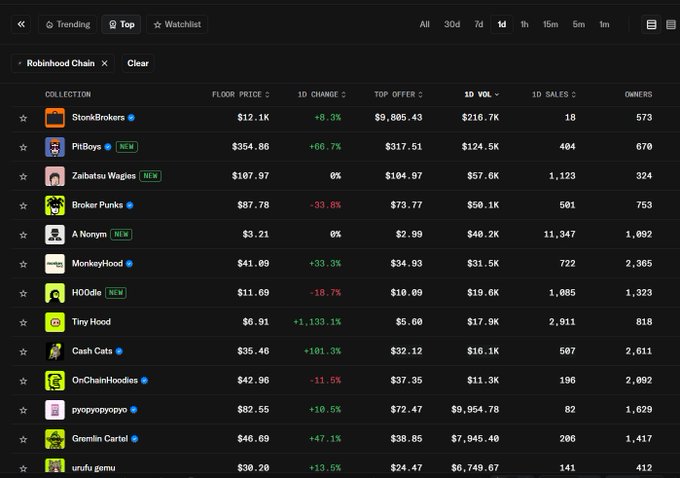Click MonkeyHood verified badge
680x478 pixels.
click(129, 264)
